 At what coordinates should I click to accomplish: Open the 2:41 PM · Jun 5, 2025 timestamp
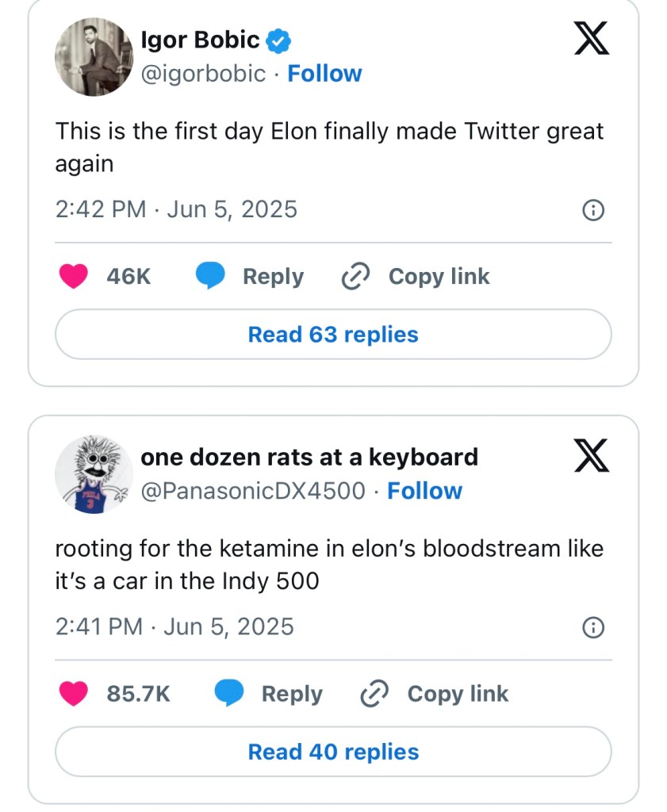tap(174, 627)
